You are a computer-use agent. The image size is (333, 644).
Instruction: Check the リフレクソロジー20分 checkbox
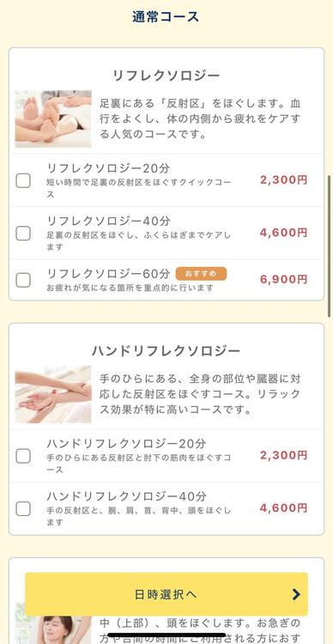23,180
